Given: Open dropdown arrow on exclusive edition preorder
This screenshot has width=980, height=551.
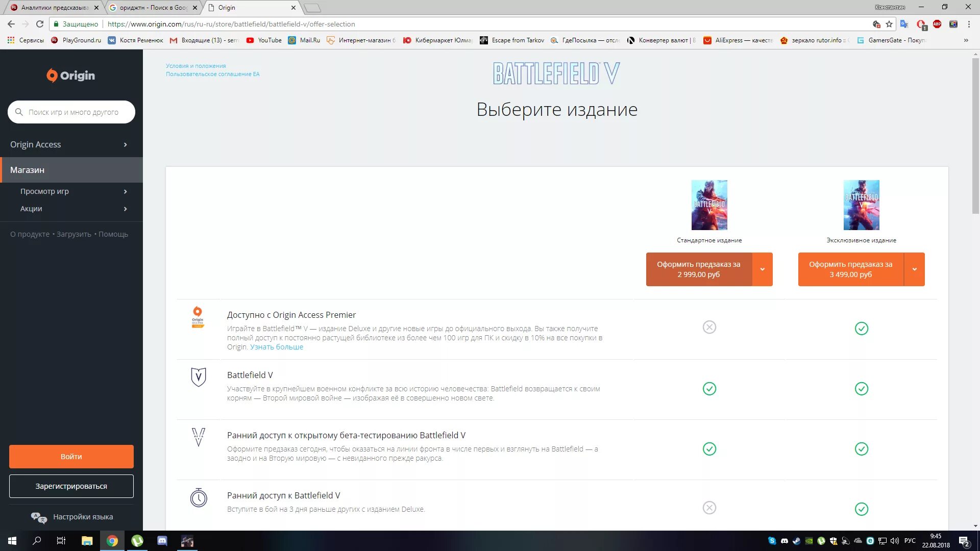Looking at the screenshot, I should [914, 269].
